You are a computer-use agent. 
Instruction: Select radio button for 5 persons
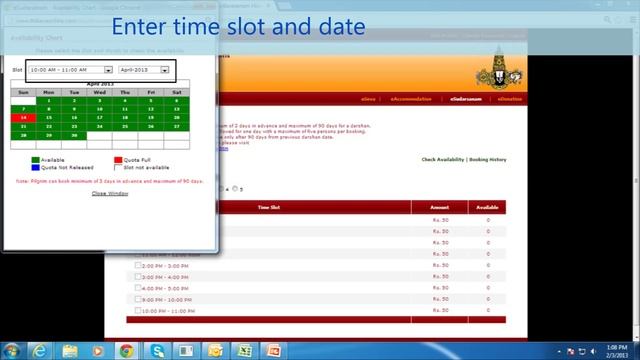point(235,189)
